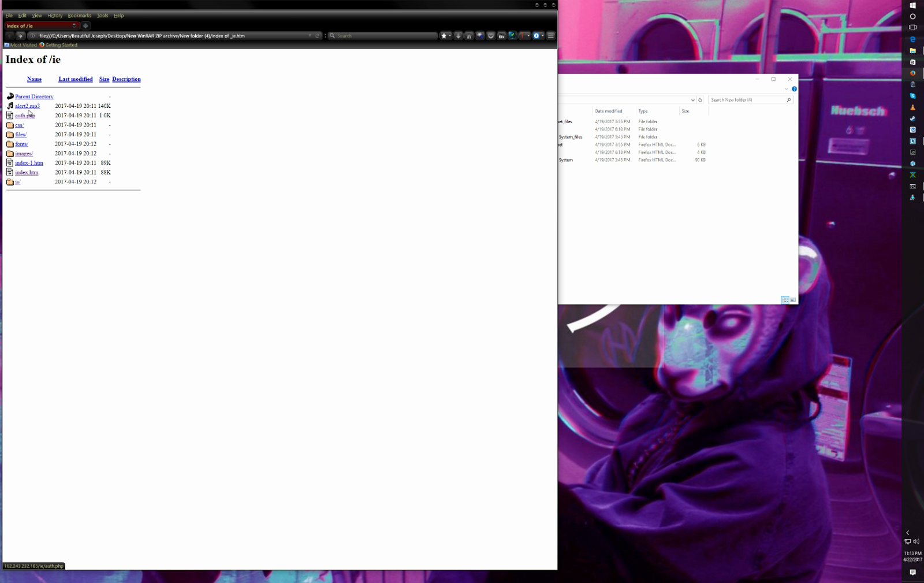Refresh the File Explorer folder view

(700, 100)
